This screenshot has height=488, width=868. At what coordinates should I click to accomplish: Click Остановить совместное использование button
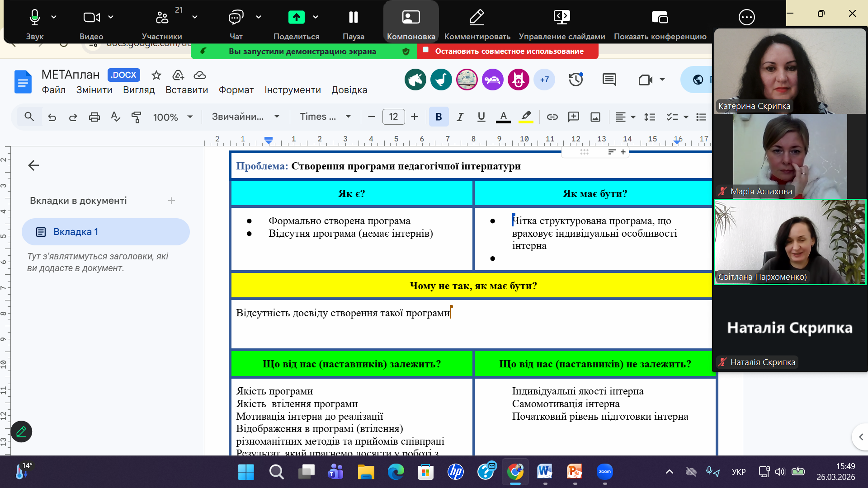pos(509,51)
